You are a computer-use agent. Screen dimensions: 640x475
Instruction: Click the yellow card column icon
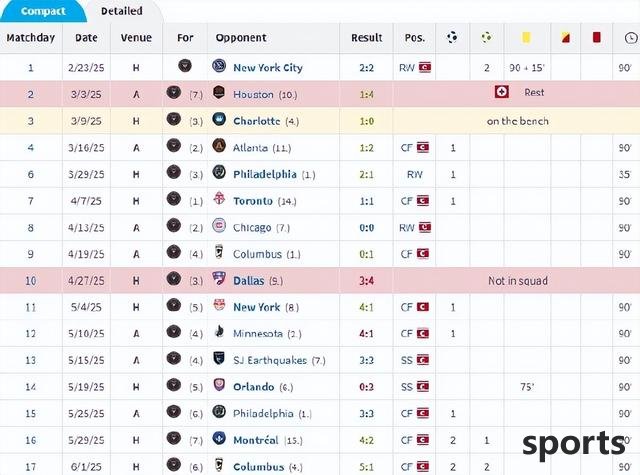526,38
